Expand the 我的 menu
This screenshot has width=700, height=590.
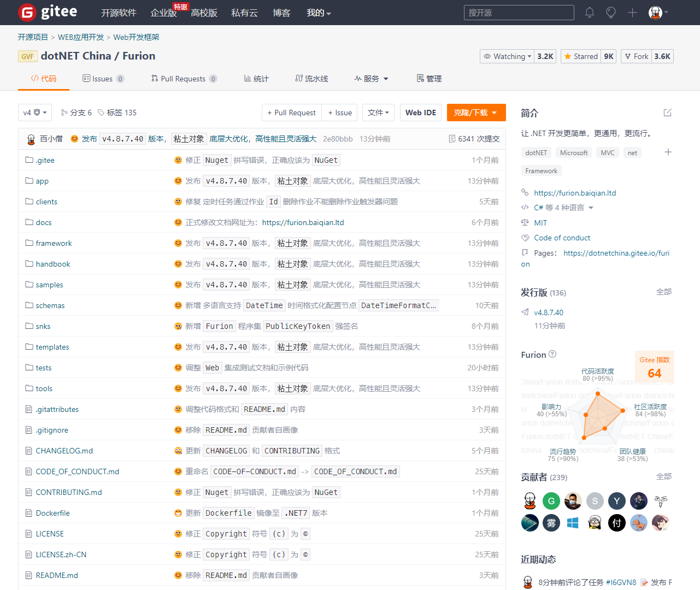click(319, 13)
